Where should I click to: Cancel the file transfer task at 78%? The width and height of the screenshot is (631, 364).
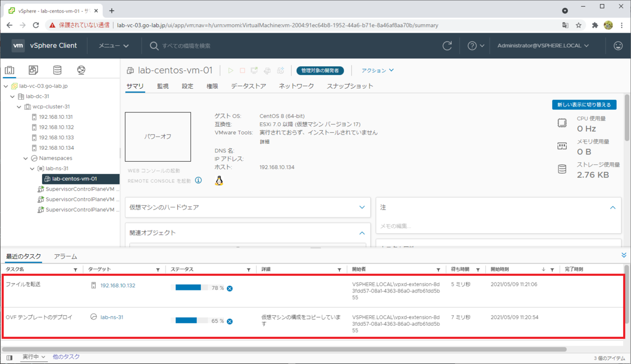tap(230, 288)
